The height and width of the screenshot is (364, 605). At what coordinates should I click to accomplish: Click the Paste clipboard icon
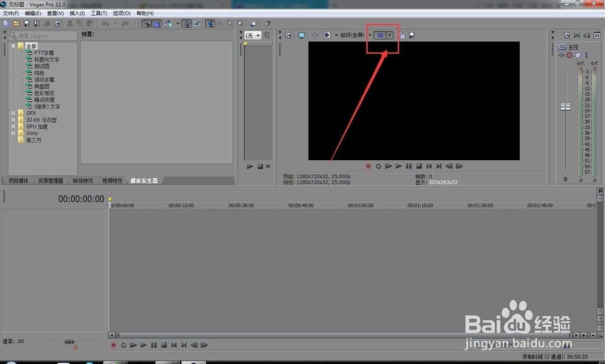click(90, 24)
